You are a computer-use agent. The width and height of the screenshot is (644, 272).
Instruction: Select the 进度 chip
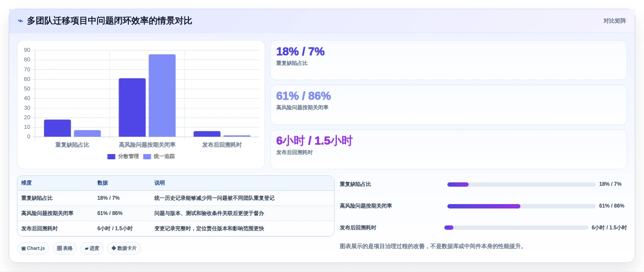tap(92, 248)
